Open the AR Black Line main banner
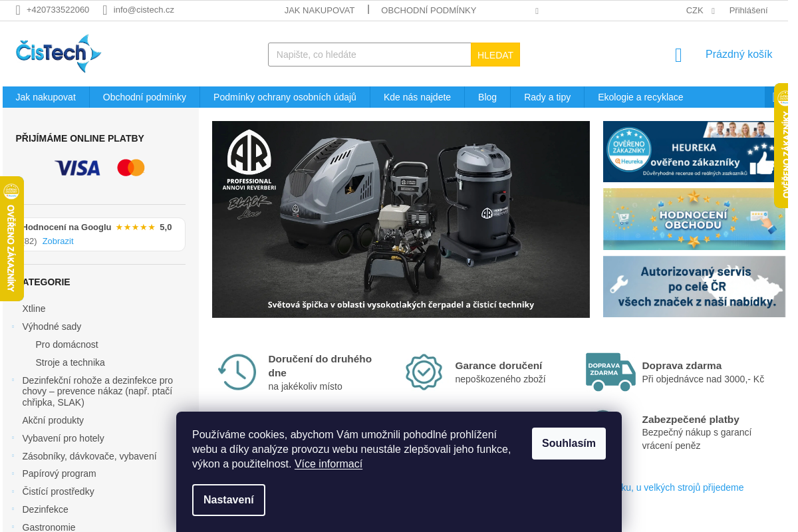 pyautogui.click(x=401, y=219)
